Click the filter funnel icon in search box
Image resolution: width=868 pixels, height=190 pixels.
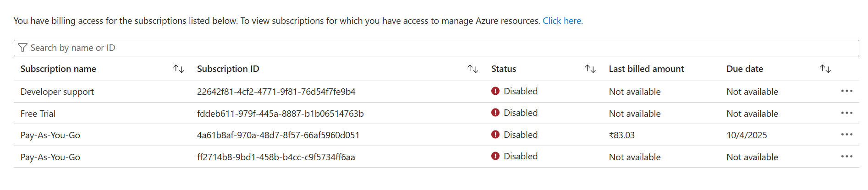pos(22,48)
